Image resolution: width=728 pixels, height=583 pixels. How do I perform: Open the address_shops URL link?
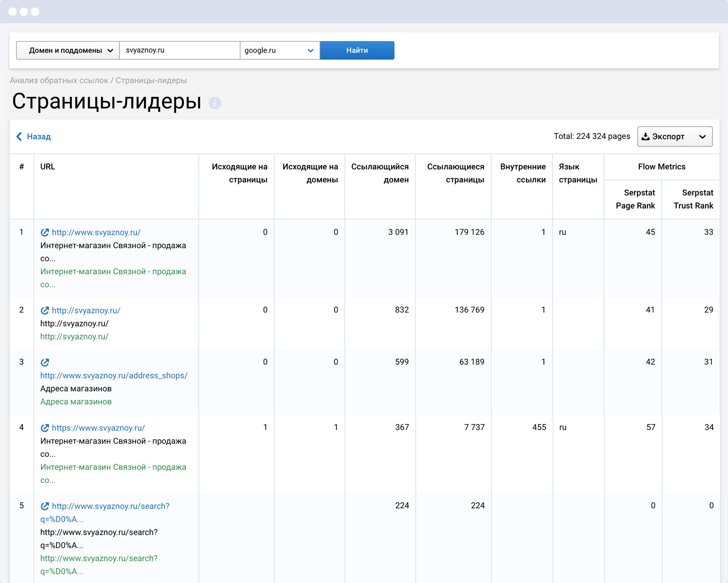pos(114,375)
